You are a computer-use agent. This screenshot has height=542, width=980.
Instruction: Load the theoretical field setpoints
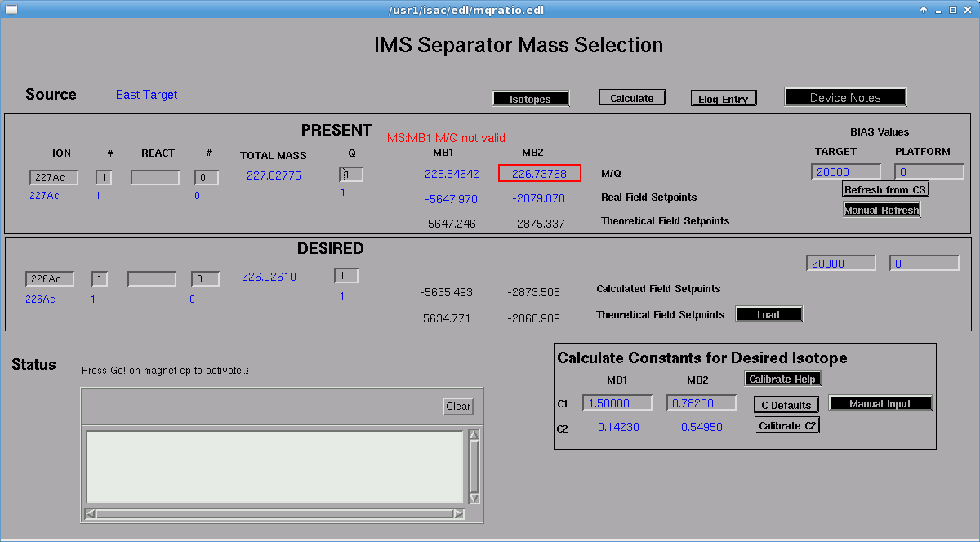[x=768, y=314]
